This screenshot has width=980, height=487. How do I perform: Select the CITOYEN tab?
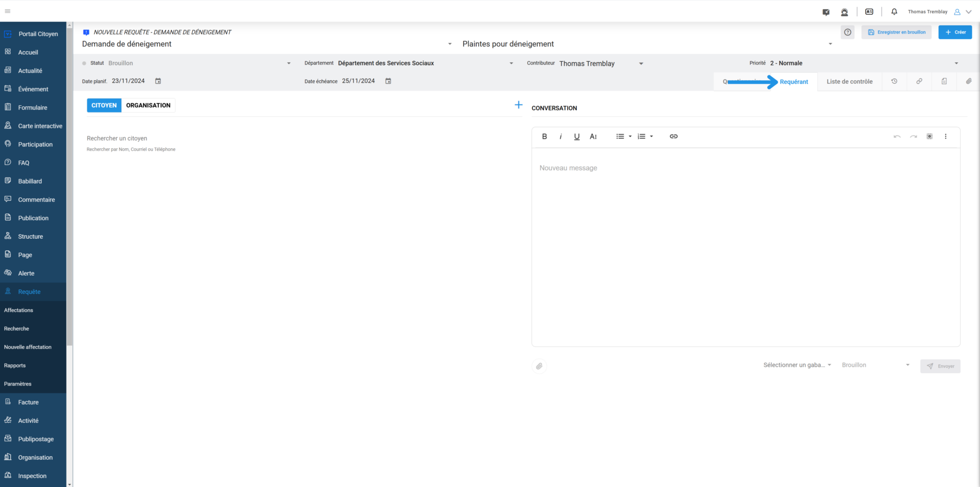coord(104,105)
